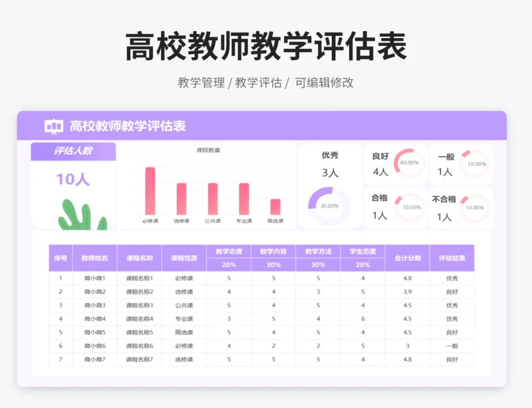
Task: Click the 限选课 cell in 微小微5 row
Action: coord(184,332)
